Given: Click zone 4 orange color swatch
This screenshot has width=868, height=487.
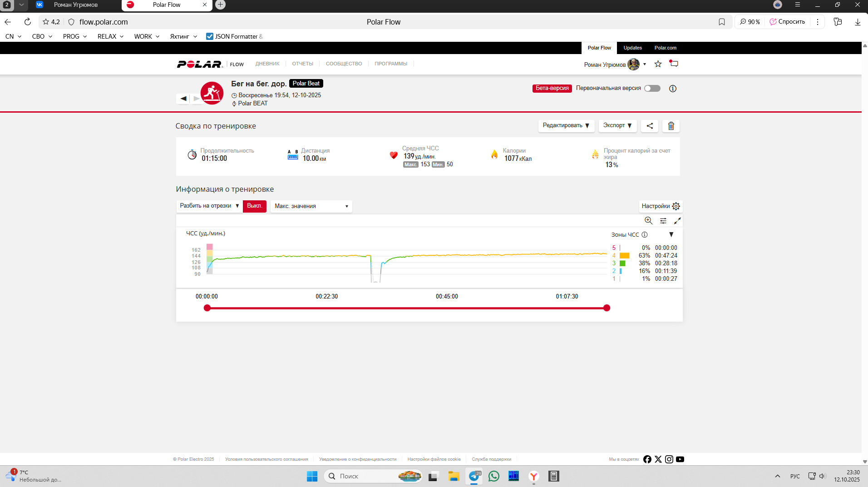Looking at the screenshot, I should (x=625, y=256).
